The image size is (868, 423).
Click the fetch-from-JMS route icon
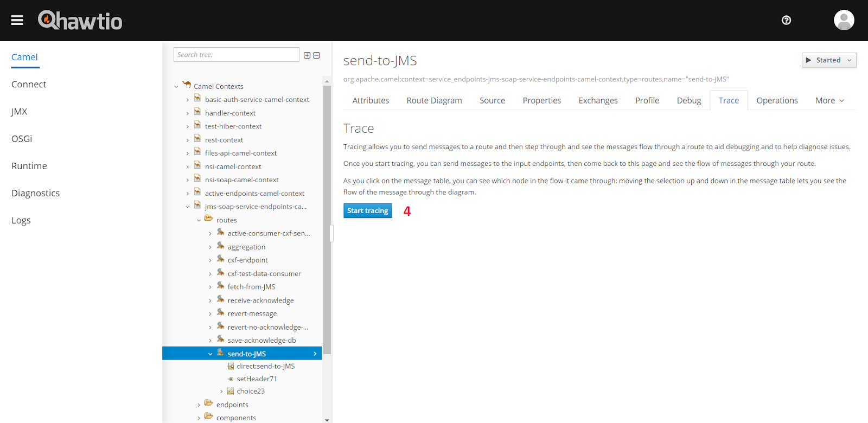(x=220, y=285)
